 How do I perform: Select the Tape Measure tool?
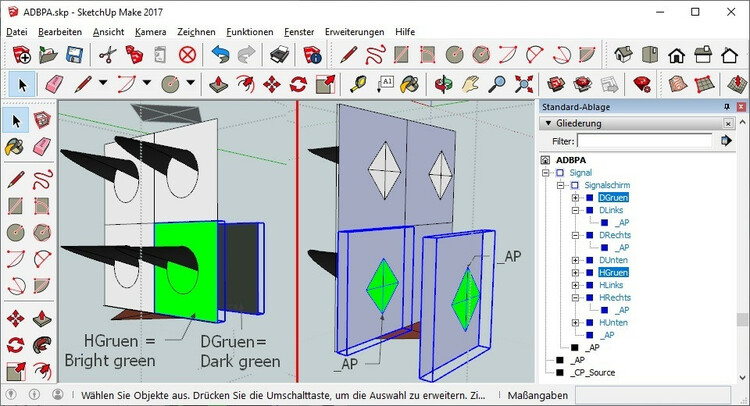coord(358,84)
